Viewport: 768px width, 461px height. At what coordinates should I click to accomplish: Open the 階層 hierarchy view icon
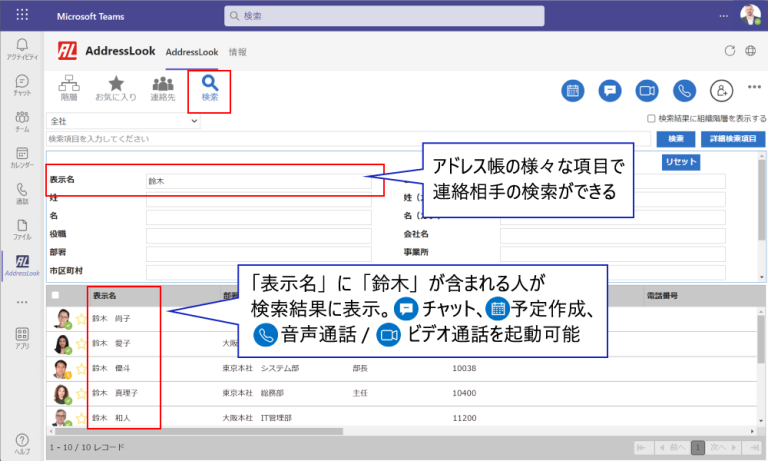69,88
